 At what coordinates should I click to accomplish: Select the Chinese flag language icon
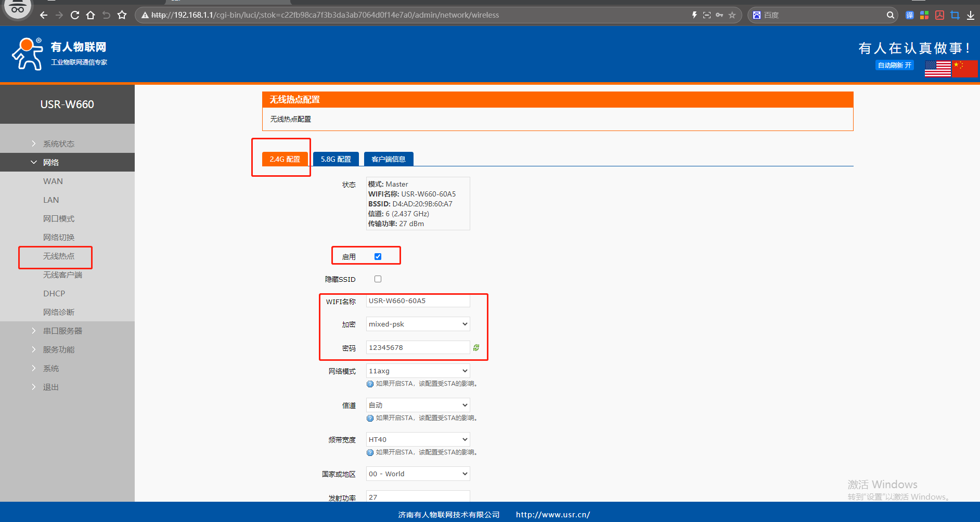pos(964,69)
